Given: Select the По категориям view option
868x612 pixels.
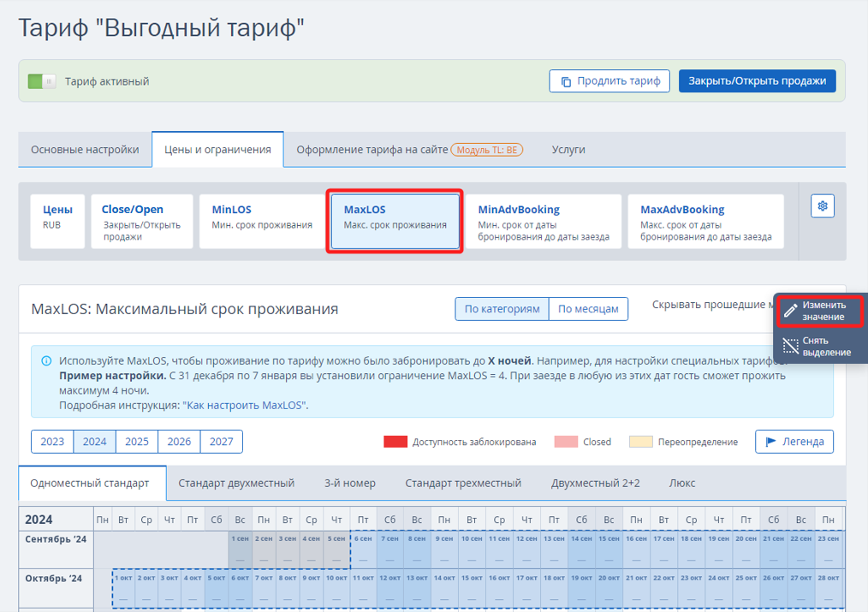Looking at the screenshot, I should (502, 309).
